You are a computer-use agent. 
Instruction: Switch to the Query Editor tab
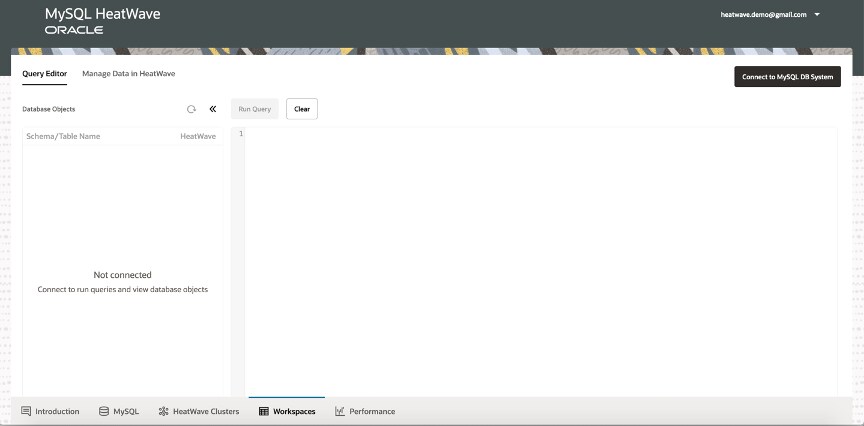tap(44, 74)
